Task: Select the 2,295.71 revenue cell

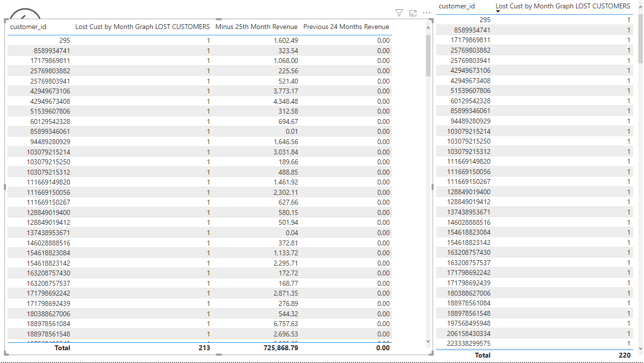Action: pyautogui.click(x=286, y=263)
